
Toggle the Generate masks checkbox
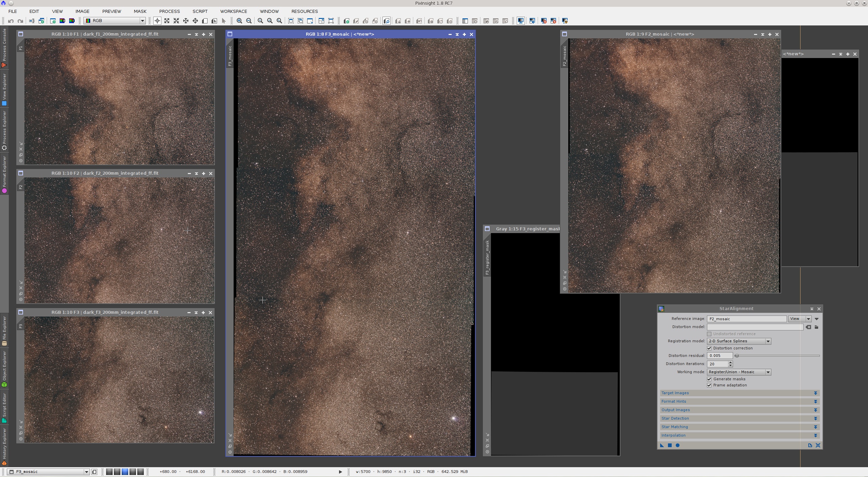(x=709, y=379)
